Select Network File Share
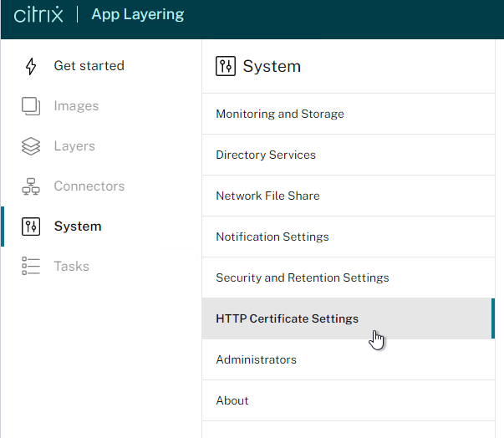504x438 pixels. (x=349, y=196)
